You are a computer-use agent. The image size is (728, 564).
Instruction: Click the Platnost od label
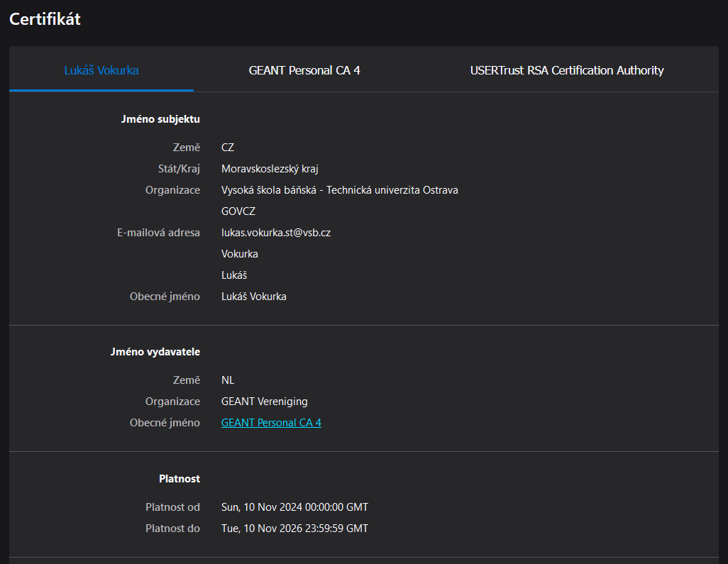pos(172,507)
